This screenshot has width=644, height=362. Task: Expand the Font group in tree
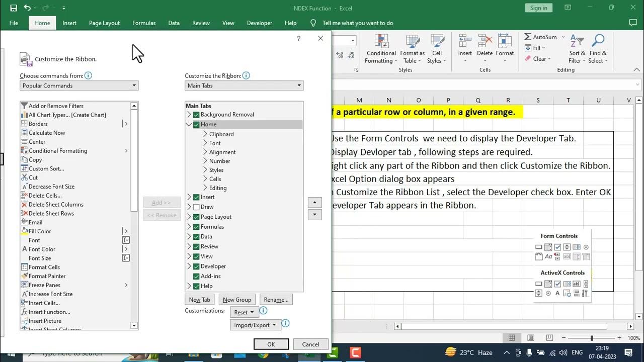[205, 143]
